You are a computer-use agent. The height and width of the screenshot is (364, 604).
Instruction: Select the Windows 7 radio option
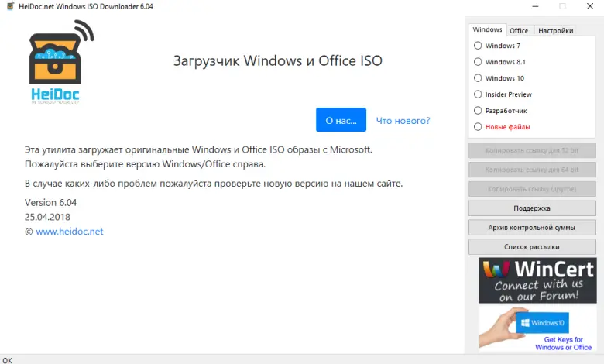click(x=478, y=46)
